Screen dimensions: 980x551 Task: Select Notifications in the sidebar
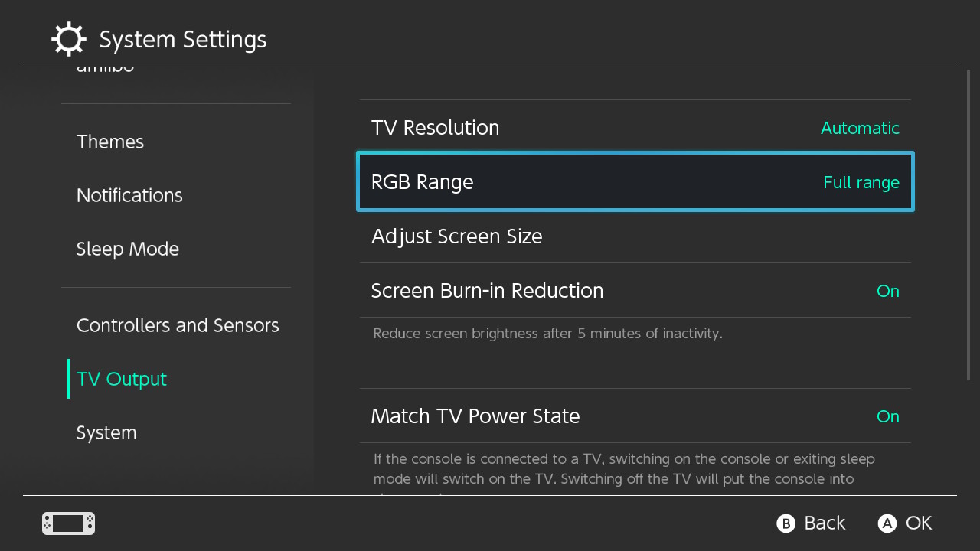[x=129, y=195]
